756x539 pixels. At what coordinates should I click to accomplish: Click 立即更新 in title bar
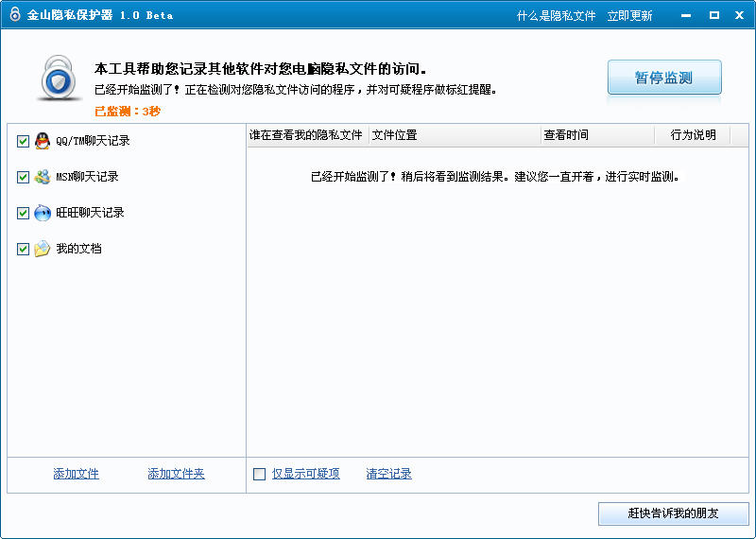click(x=629, y=16)
